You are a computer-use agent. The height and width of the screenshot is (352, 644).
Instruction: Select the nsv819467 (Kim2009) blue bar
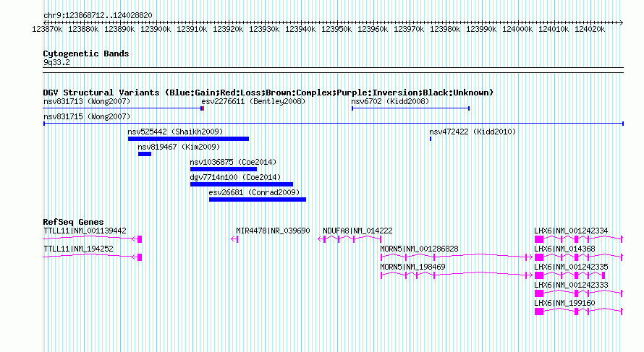[145, 154]
